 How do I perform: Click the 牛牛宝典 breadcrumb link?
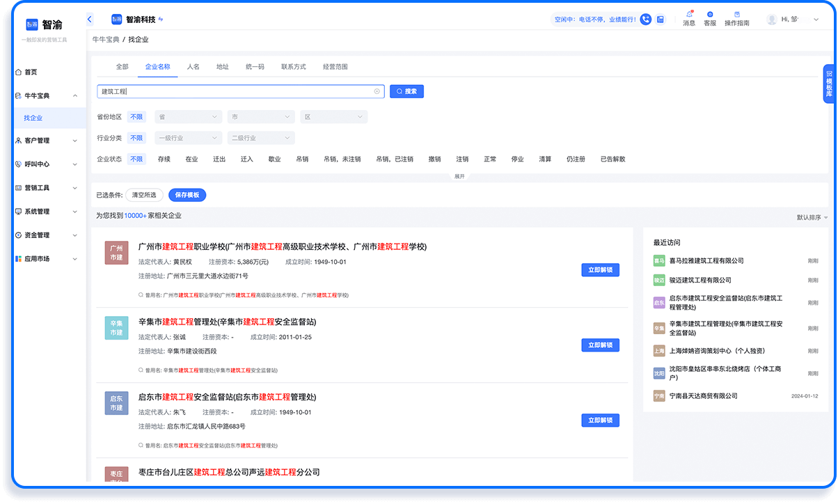tap(106, 40)
